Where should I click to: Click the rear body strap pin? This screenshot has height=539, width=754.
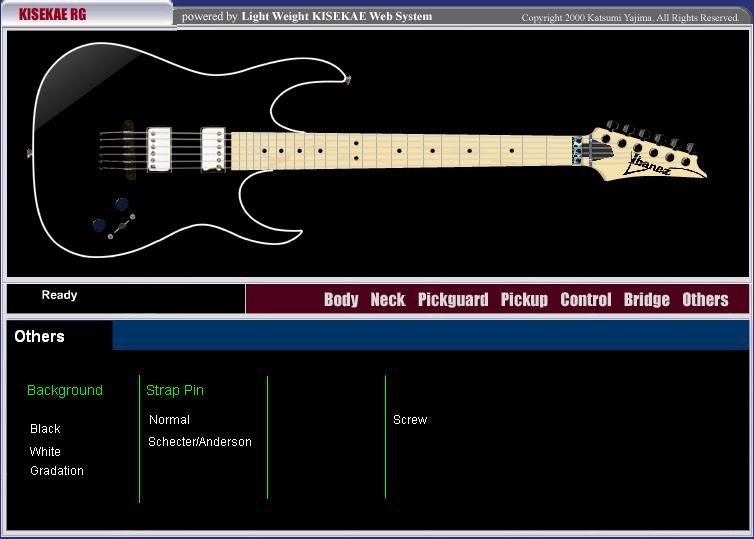pyautogui.click(x=30, y=153)
